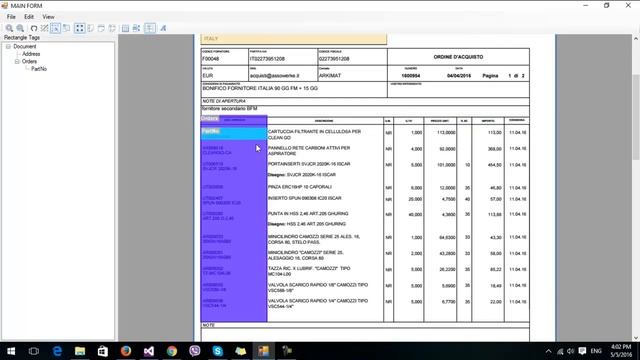Click the scrollbar down arrow
Viewport: 640px width, 360px height.
pos(636,338)
